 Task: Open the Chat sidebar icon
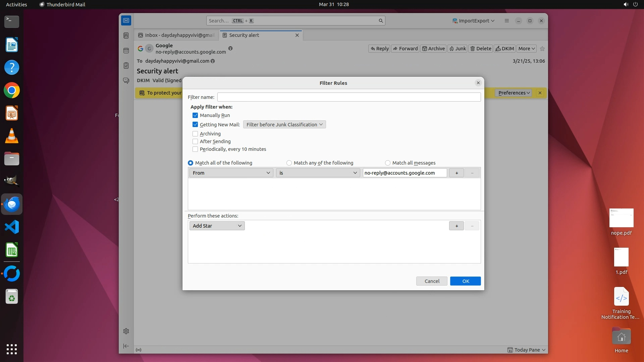[x=126, y=81]
